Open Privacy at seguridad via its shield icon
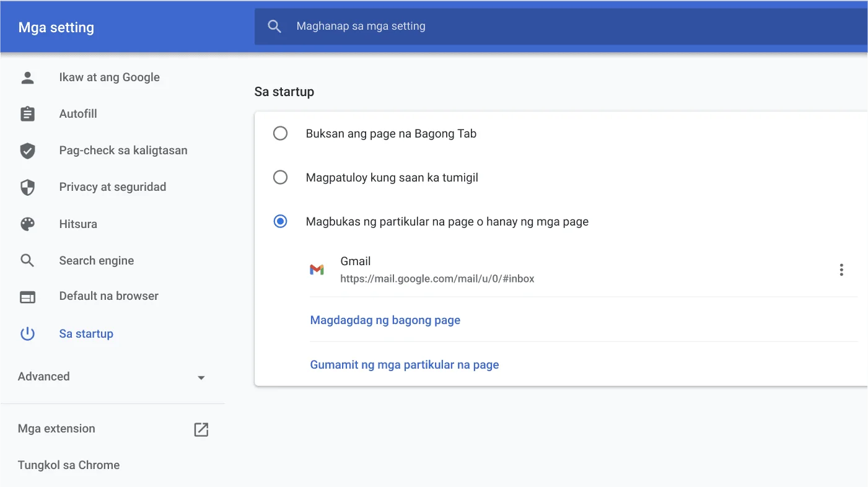868x487 pixels. click(x=27, y=186)
